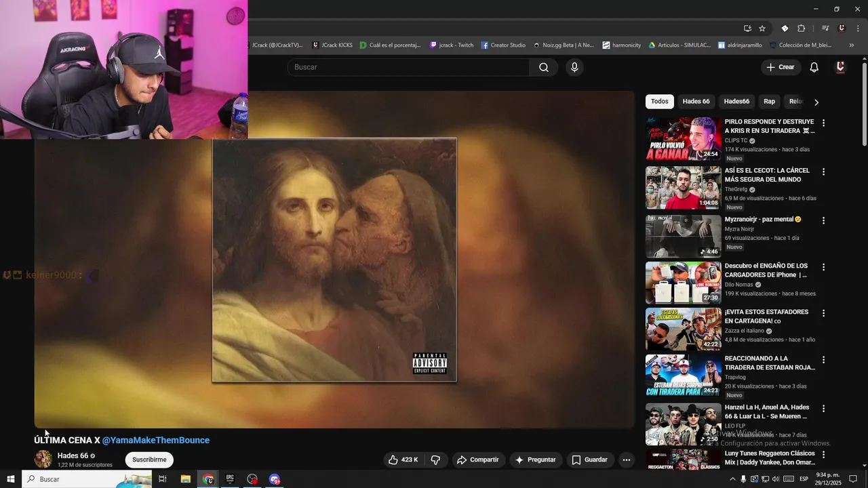Open more actions ellipsis below video
Viewport: 868px width, 488px height.
[627, 460]
